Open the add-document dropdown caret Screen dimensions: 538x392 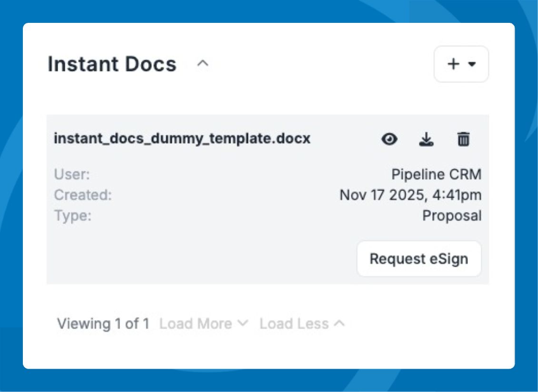coord(472,64)
